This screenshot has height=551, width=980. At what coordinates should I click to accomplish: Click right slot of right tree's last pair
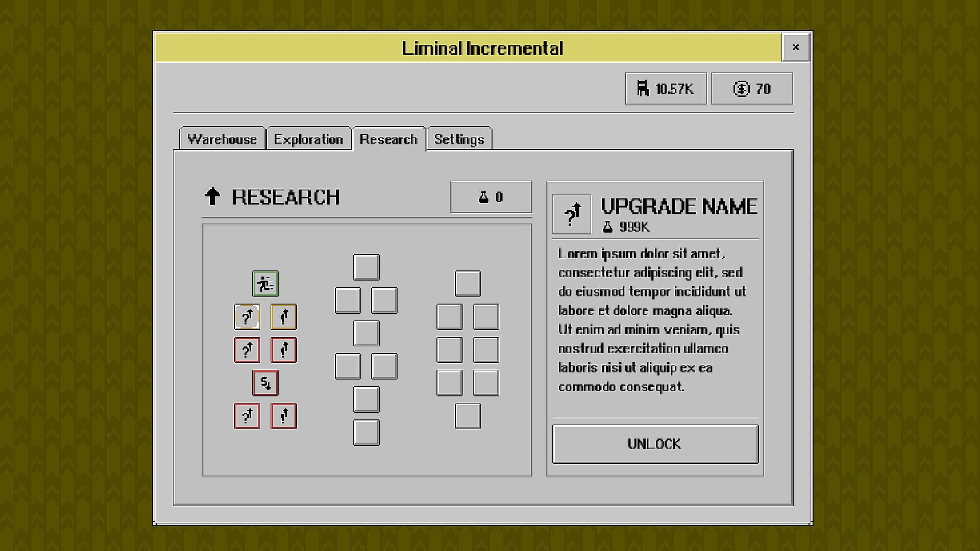coord(486,383)
